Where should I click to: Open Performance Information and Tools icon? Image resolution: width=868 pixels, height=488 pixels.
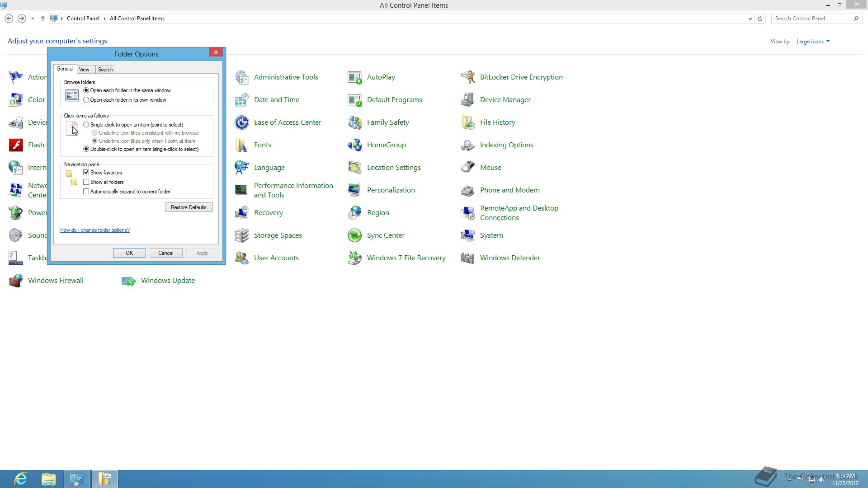point(242,190)
